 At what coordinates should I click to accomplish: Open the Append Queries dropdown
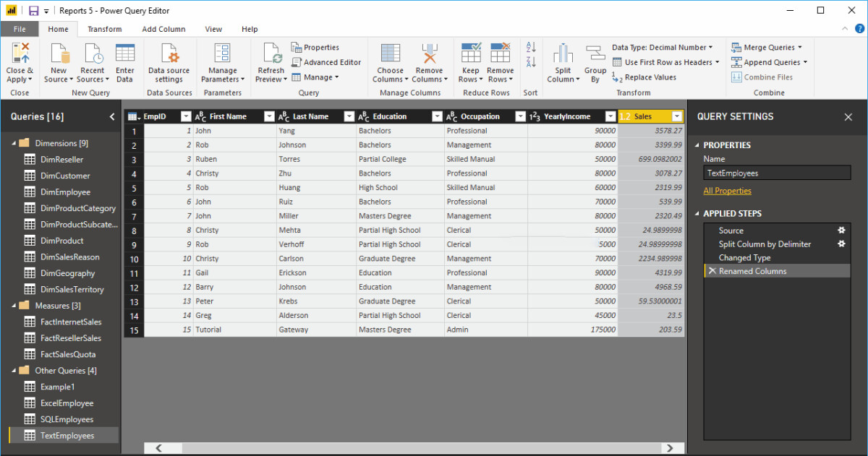[769, 62]
